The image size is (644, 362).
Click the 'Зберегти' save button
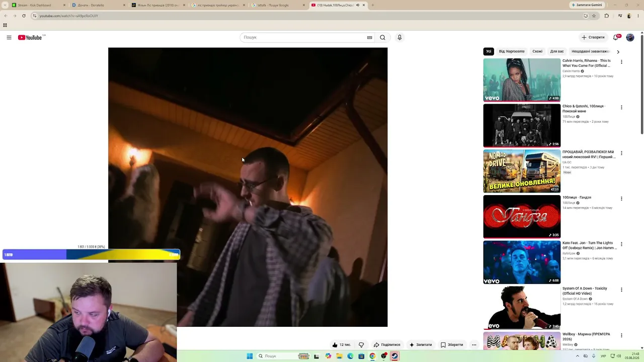[x=452, y=345]
